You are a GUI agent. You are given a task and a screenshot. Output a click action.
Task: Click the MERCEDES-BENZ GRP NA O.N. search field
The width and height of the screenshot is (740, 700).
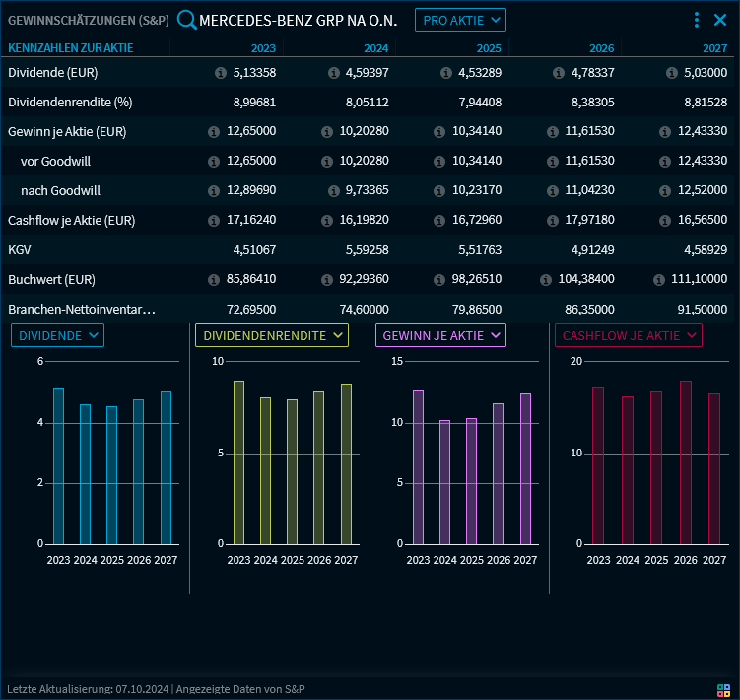298,20
